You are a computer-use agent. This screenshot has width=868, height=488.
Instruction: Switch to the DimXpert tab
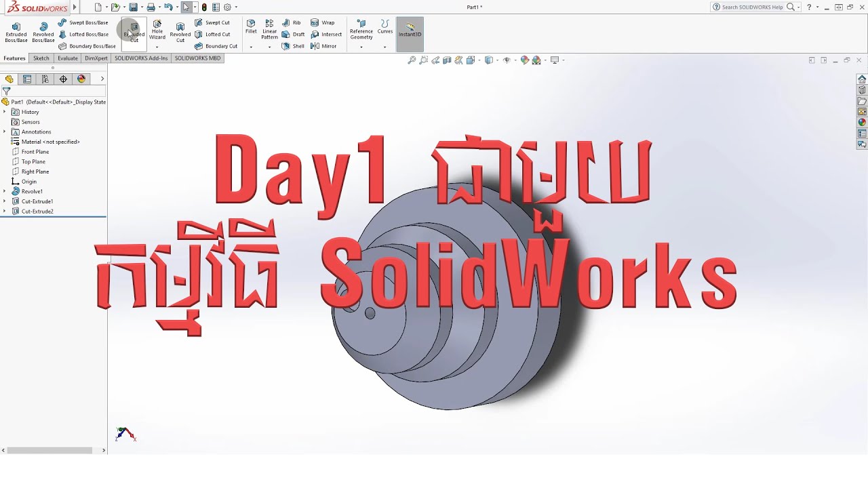point(96,58)
